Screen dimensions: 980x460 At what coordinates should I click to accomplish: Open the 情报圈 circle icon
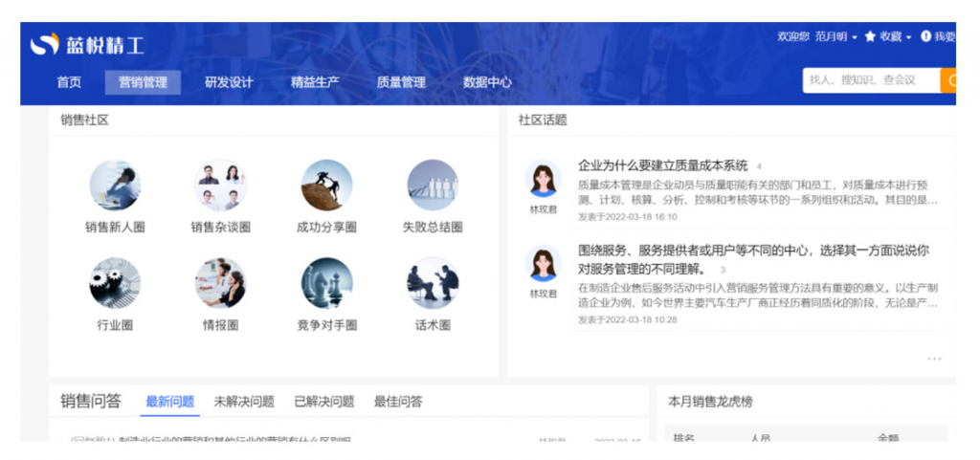point(220,282)
